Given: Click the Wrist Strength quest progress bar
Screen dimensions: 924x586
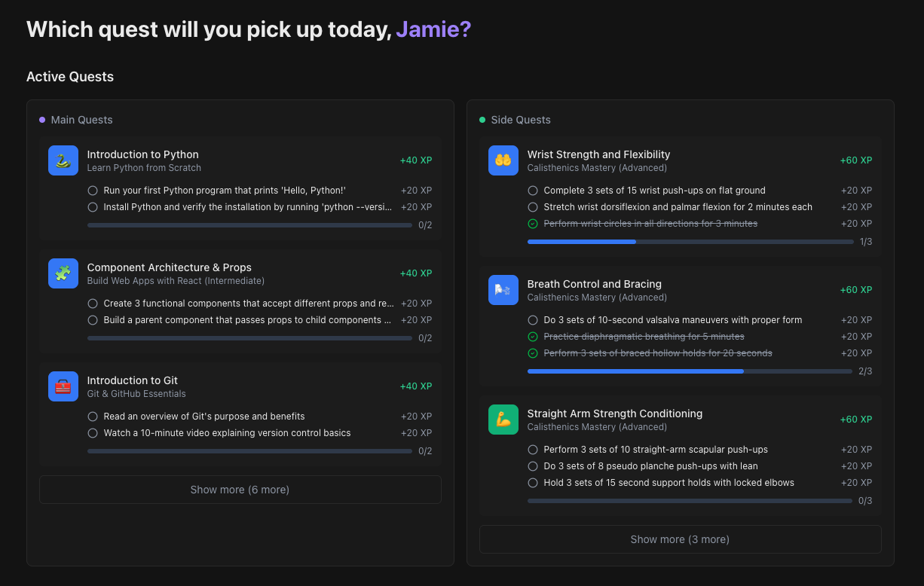Looking at the screenshot, I should (690, 242).
